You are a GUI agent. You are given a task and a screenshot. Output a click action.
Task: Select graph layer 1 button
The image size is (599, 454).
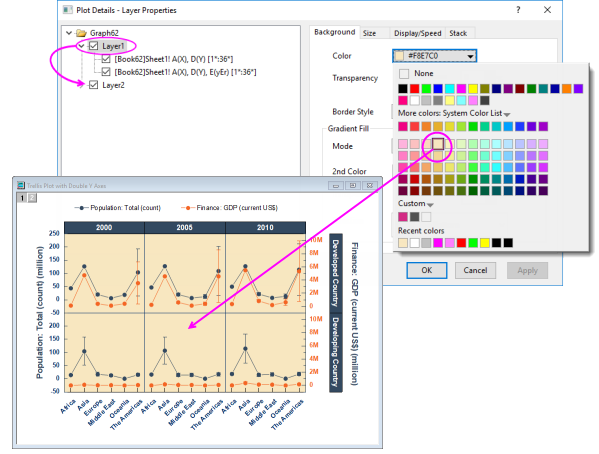click(22, 198)
